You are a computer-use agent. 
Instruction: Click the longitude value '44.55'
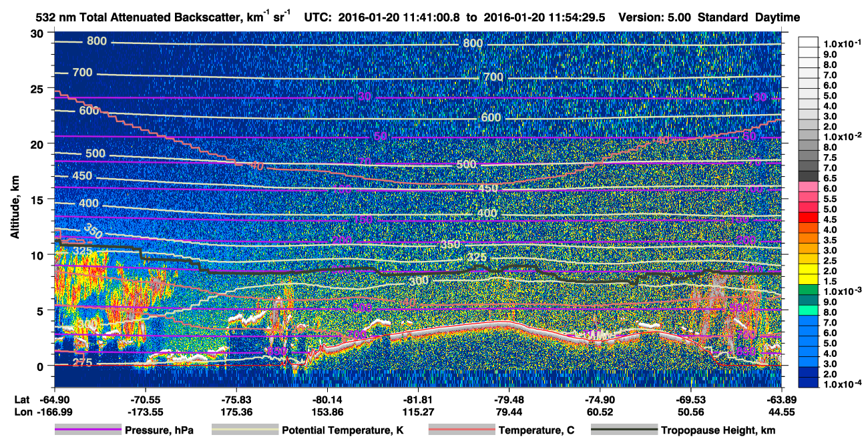[x=783, y=412]
